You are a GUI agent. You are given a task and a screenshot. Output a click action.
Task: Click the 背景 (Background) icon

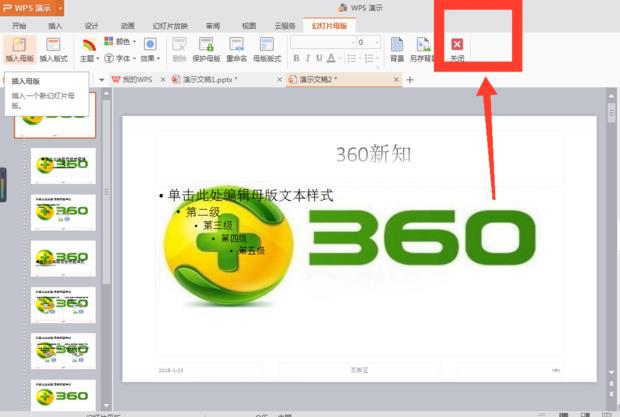click(397, 44)
